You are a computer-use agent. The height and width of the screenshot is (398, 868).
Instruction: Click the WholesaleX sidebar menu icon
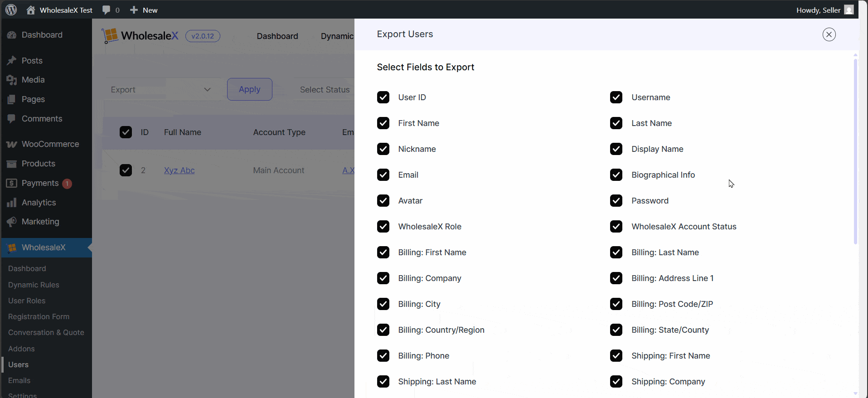coord(12,248)
